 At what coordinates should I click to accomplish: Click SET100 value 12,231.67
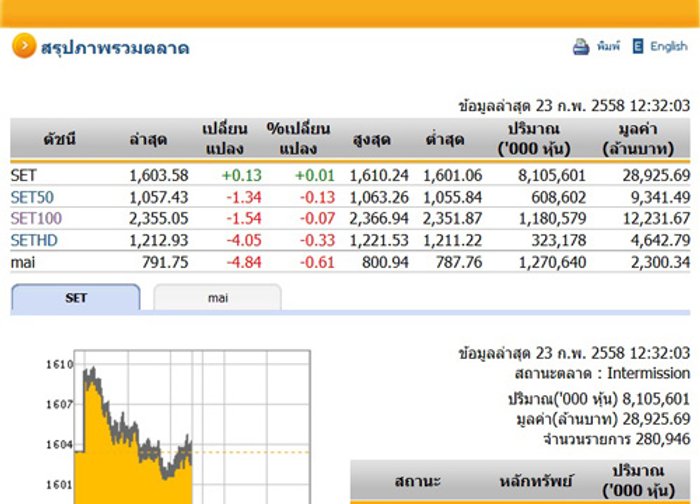(656, 218)
